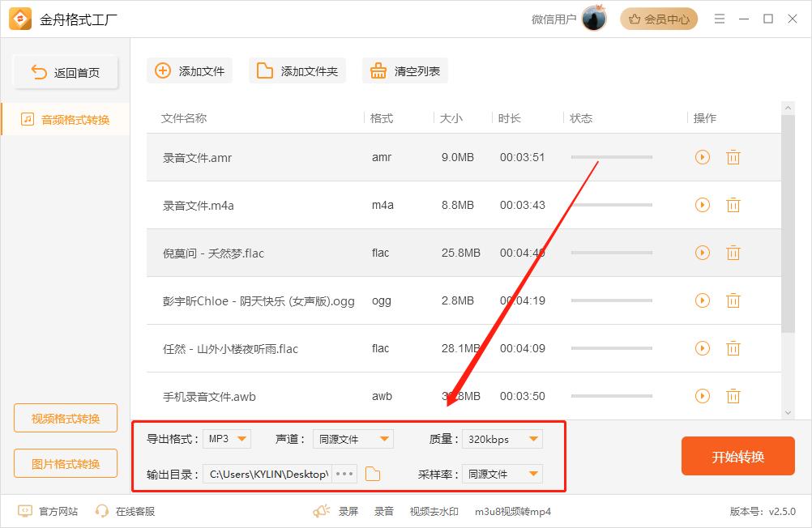Open the 声道 channel selector dropdown

(x=353, y=438)
